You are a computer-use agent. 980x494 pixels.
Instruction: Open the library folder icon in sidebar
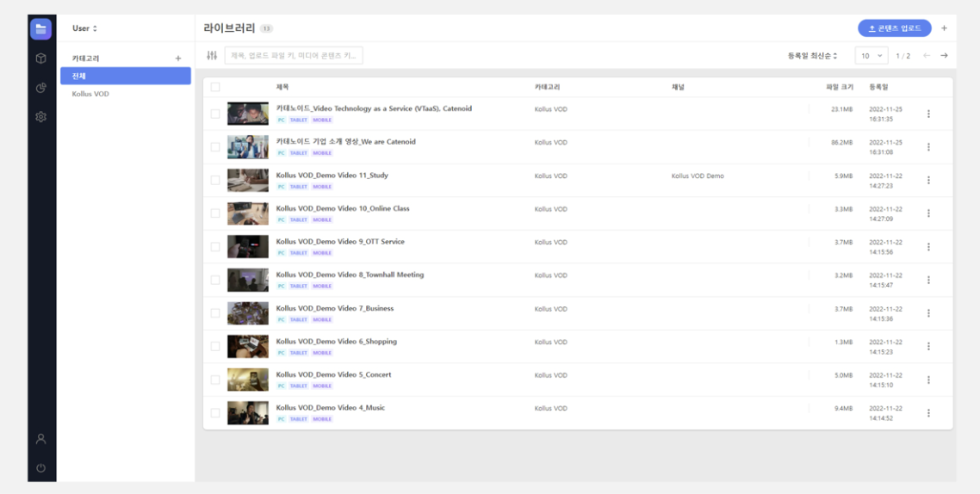(x=40, y=28)
